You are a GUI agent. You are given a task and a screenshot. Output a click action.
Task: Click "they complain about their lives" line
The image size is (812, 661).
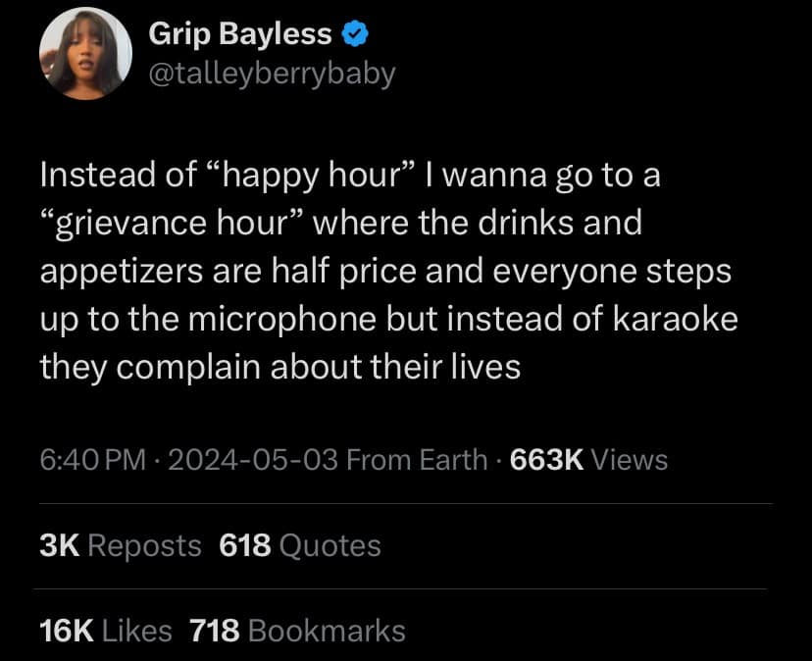tap(279, 368)
